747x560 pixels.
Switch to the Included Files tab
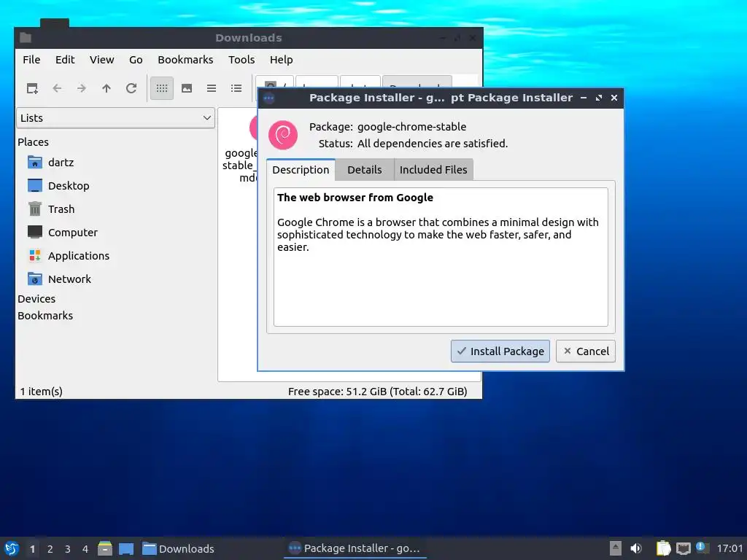point(433,169)
